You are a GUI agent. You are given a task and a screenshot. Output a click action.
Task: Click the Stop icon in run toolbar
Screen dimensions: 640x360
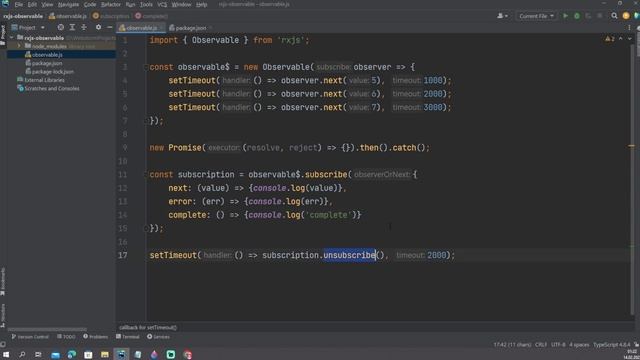point(600,16)
